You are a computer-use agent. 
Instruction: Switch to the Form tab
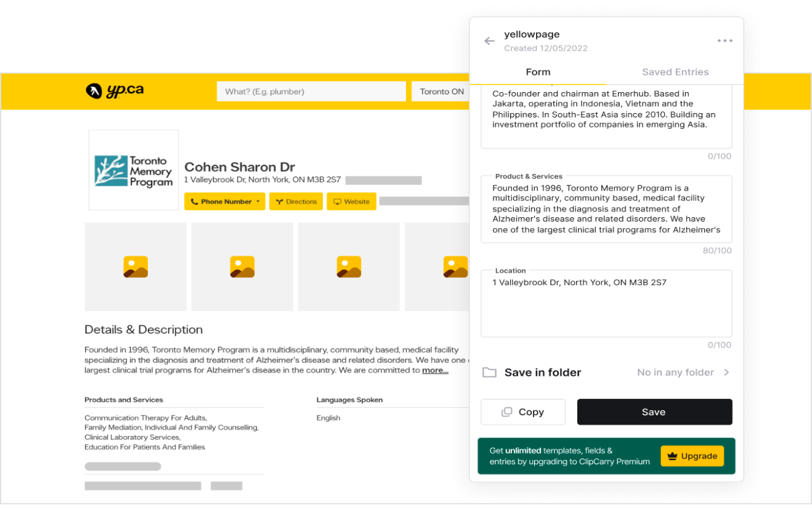[x=538, y=72]
